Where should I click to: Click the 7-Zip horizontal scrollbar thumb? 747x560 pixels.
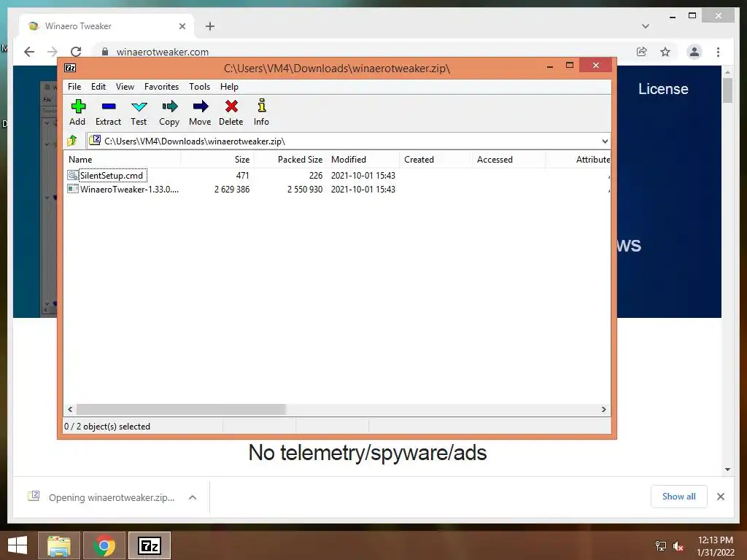point(181,410)
